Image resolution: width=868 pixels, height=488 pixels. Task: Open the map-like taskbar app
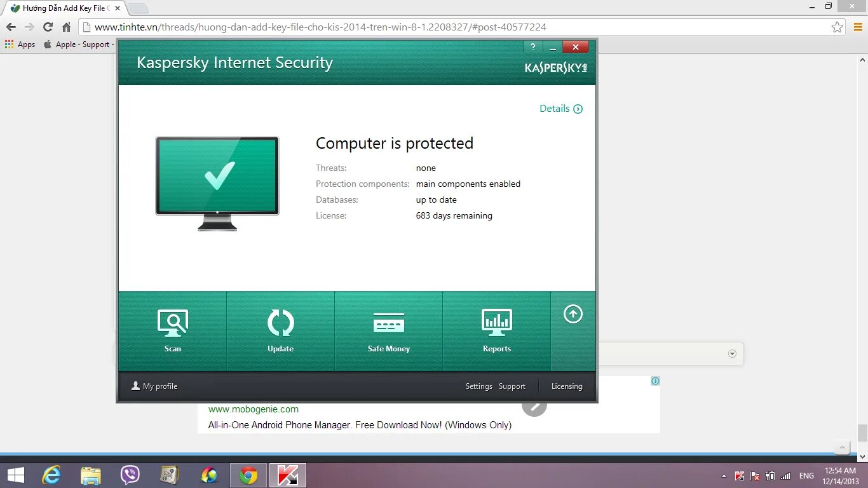click(170, 475)
